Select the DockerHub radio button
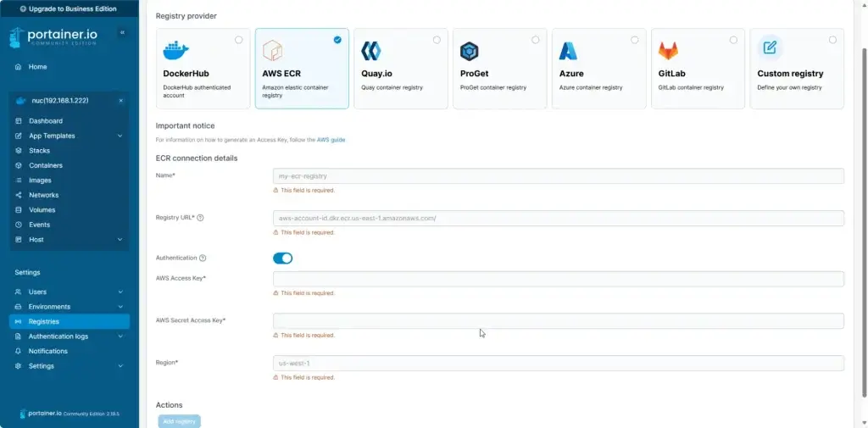Image resolution: width=868 pixels, height=428 pixels. [238, 40]
